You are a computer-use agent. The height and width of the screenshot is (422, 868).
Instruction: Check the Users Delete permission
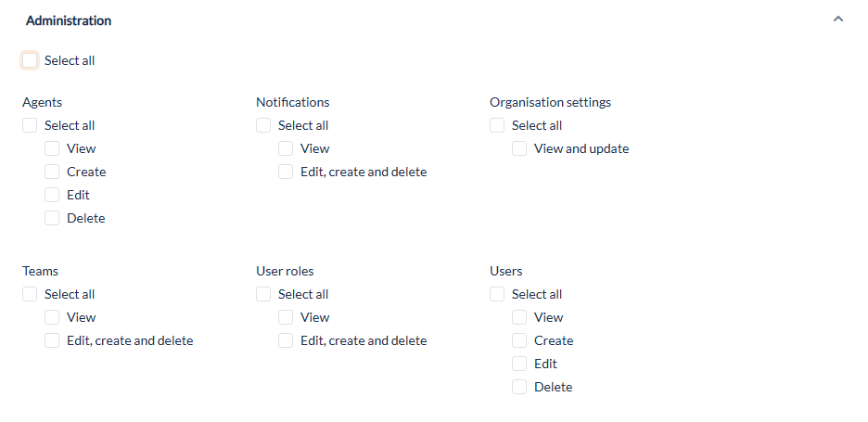pyautogui.click(x=519, y=388)
